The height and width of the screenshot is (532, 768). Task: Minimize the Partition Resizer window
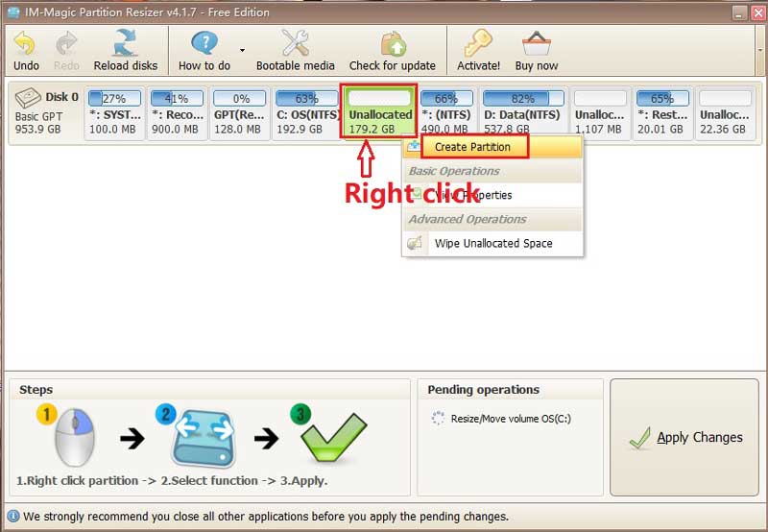click(739, 12)
